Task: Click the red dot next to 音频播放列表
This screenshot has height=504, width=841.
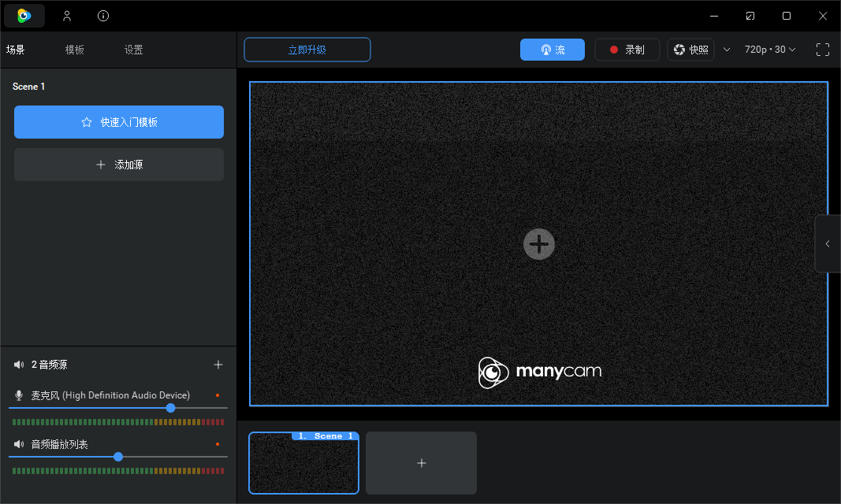Action: click(218, 444)
